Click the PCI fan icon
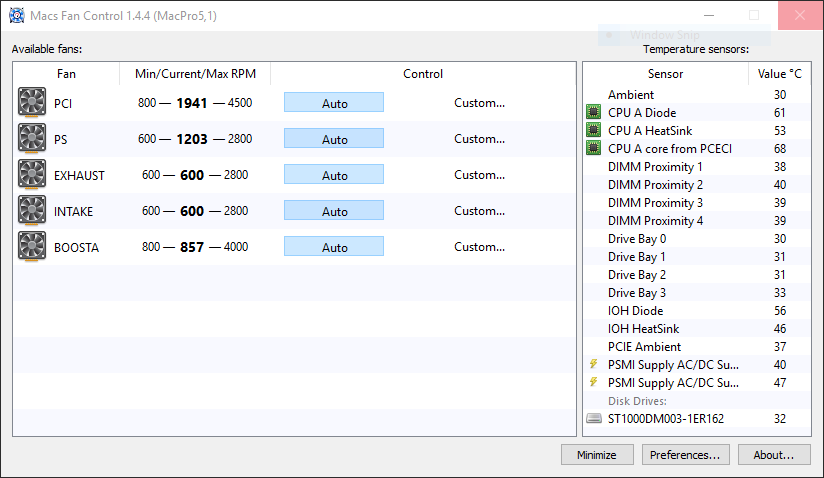 point(32,102)
